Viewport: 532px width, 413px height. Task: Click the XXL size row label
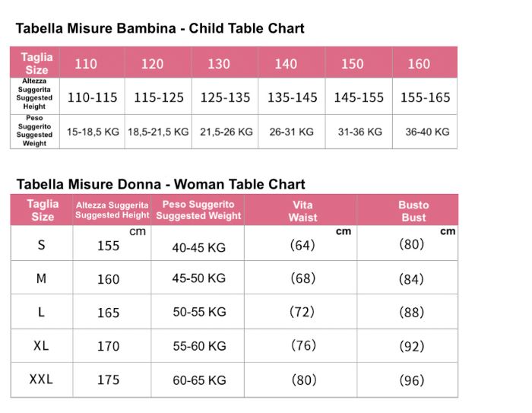click(x=41, y=379)
